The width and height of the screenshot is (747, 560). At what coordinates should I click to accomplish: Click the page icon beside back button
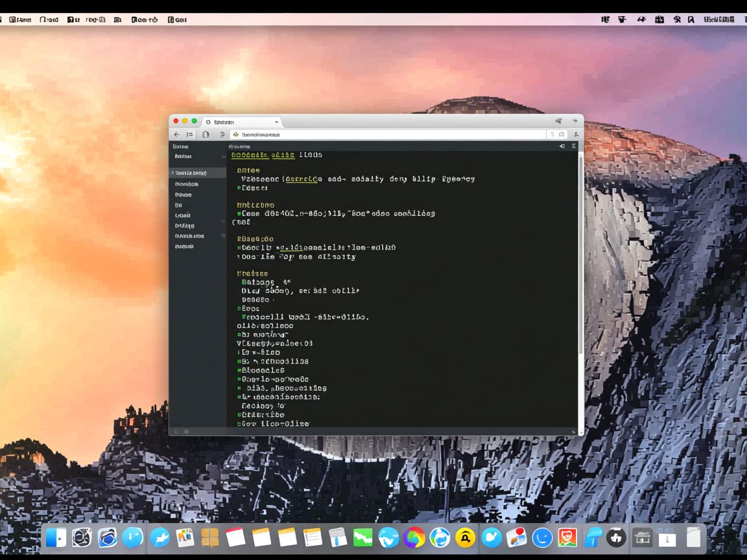pos(206,134)
